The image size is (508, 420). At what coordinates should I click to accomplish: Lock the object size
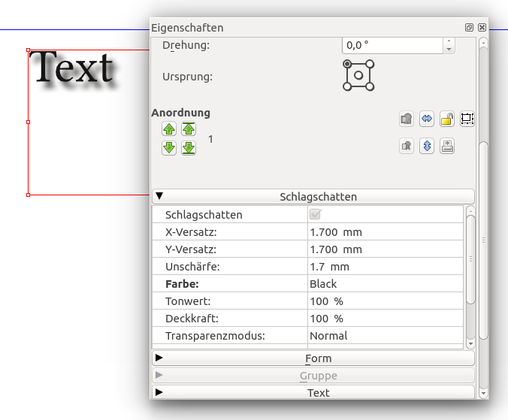click(467, 119)
